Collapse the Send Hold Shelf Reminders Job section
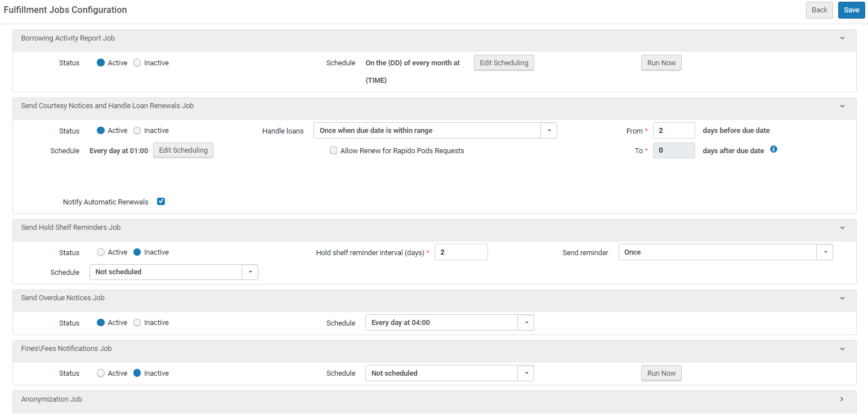 tap(842, 228)
